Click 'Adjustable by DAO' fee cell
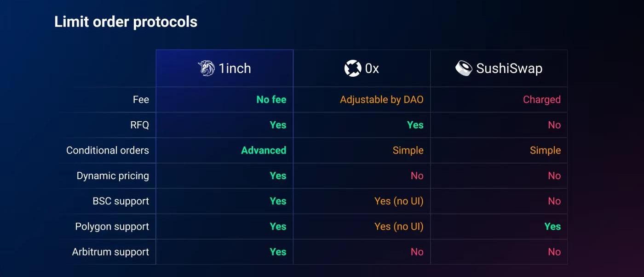Image resolution: width=644 pixels, height=277 pixels. point(381,100)
